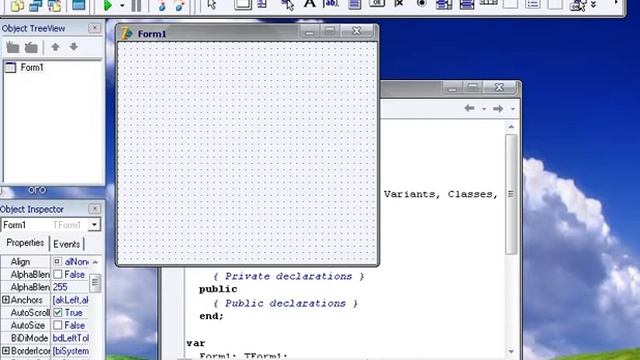Screen dimensions: 640x360
Task: Select the Edit component (ab icon)
Action: [x=331, y=4]
